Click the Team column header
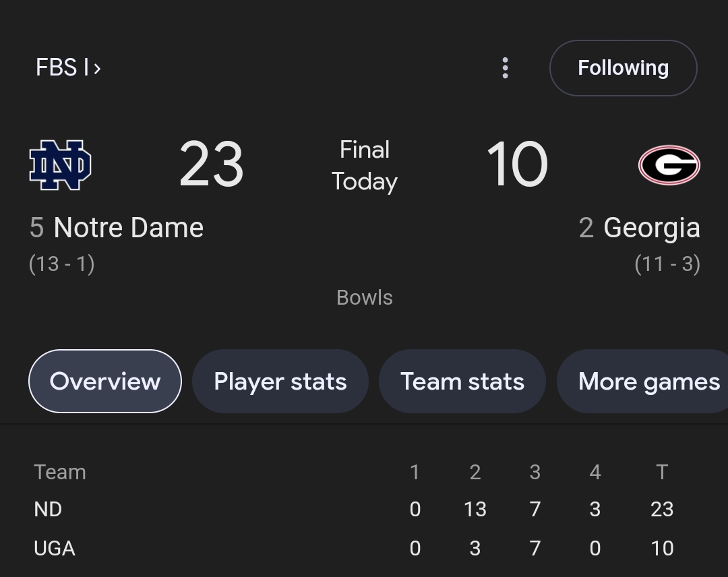Image resolution: width=728 pixels, height=577 pixels. [60, 472]
